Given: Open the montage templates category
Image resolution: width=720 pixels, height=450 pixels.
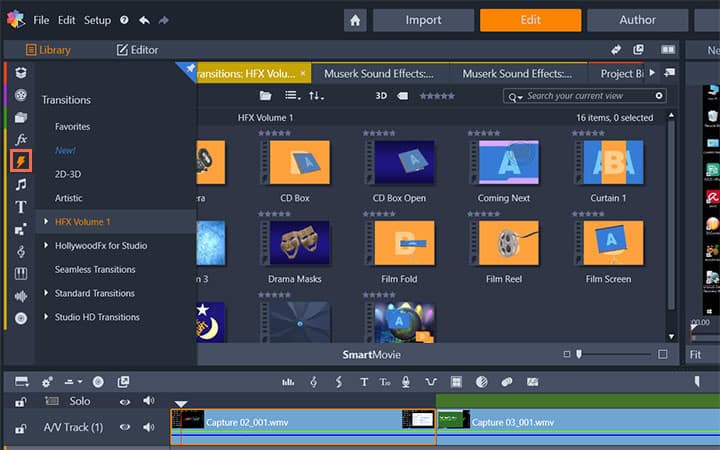Looking at the screenshot, I should pyautogui.click(x=21, y=229).
